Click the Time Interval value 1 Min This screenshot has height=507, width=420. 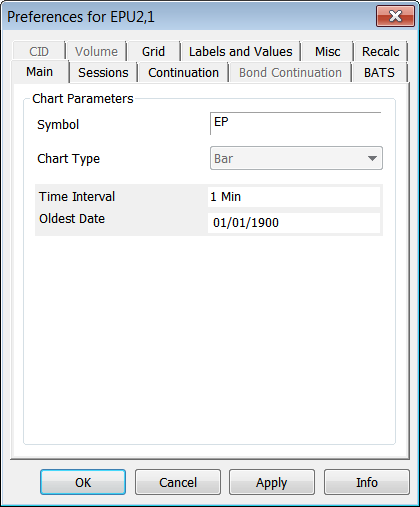pyautogui.click(x=294, y=197)
